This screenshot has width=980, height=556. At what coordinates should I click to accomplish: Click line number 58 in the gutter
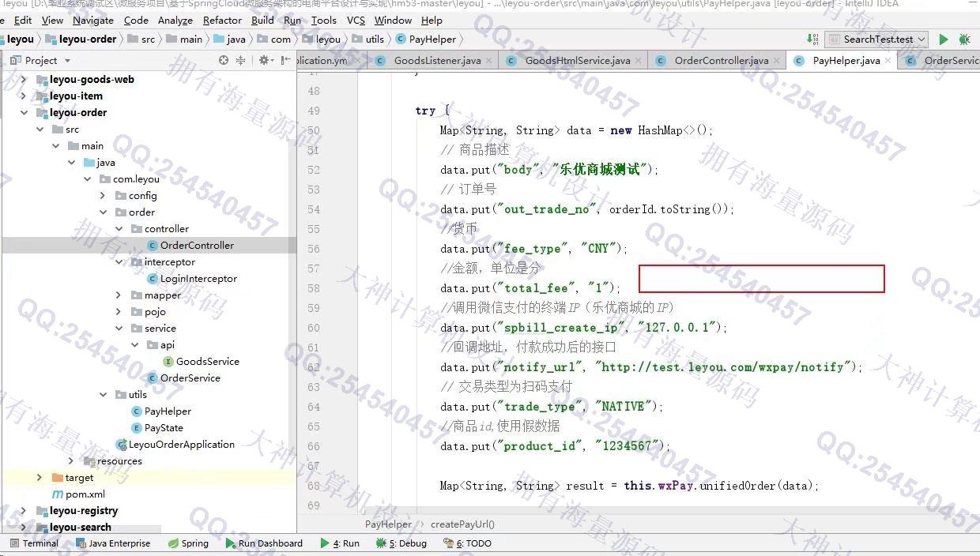tap(314, 288)
